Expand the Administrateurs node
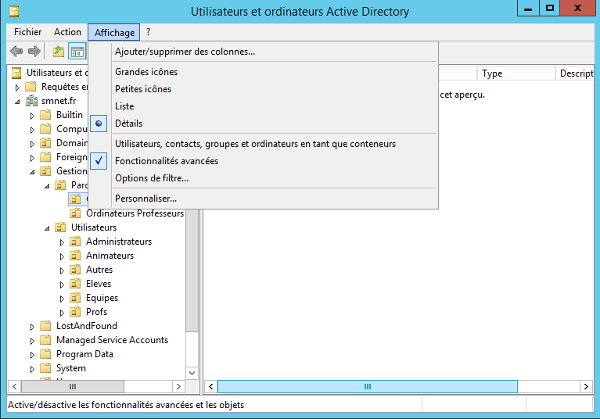 pyautogui.click(x=62, y=242)
